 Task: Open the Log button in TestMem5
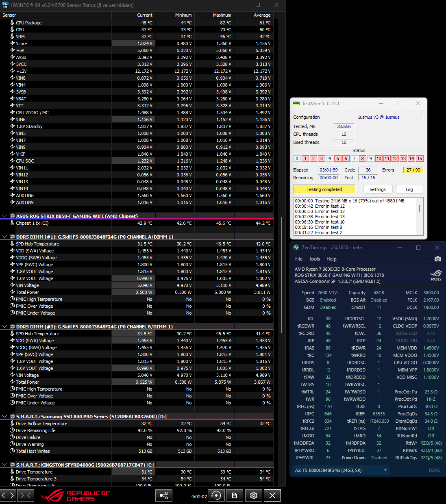pyautogui.click(x=409, y=189)
